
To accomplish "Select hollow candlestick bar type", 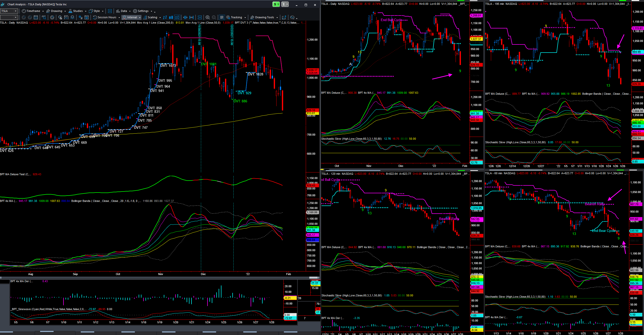I will coord(177,17).
